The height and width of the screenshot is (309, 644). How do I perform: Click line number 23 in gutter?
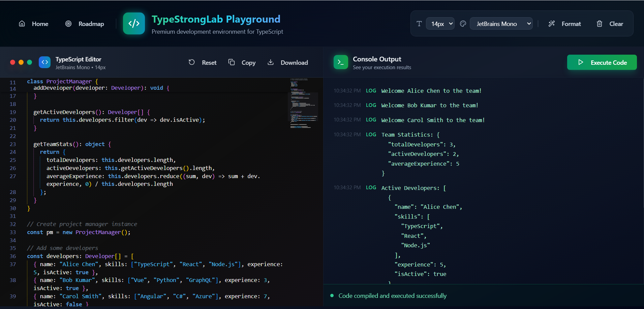13,144
